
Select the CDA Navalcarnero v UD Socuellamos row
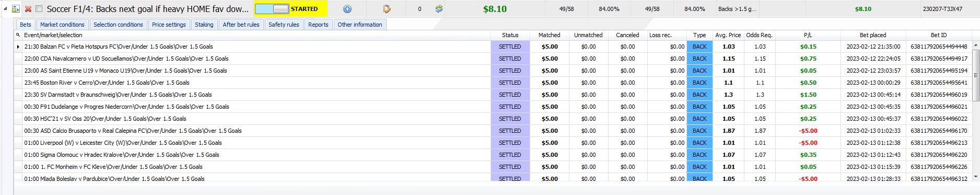pos(493,59)
